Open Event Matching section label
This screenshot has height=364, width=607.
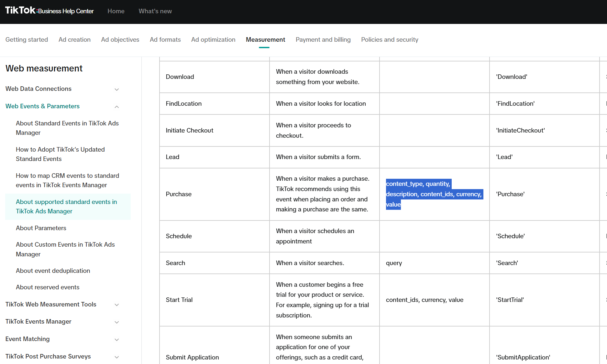coord(28,339)
